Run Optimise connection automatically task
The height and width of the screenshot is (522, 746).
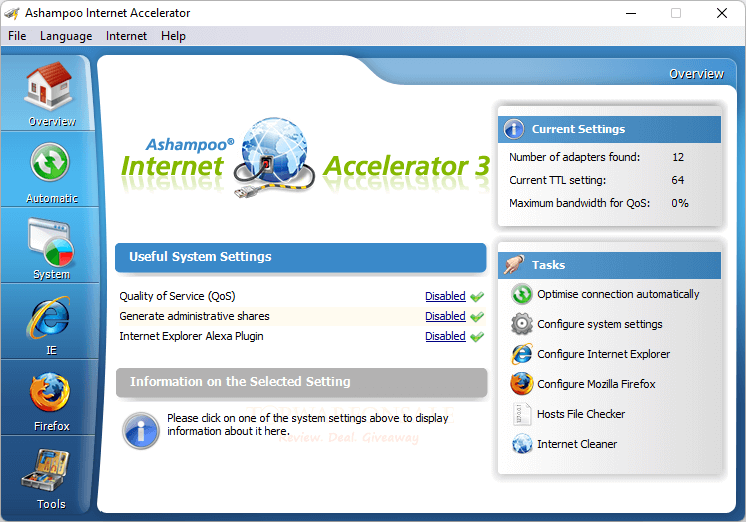click(618, 294)
